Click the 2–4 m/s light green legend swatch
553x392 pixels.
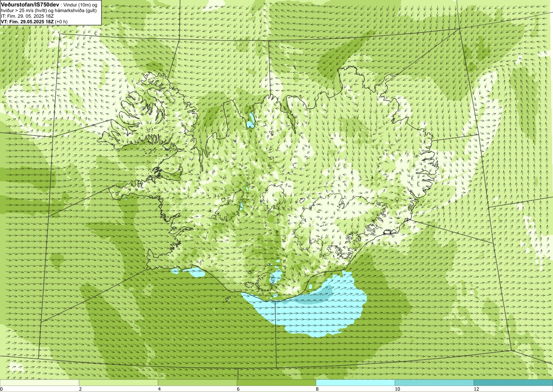(x=118, y=383)
